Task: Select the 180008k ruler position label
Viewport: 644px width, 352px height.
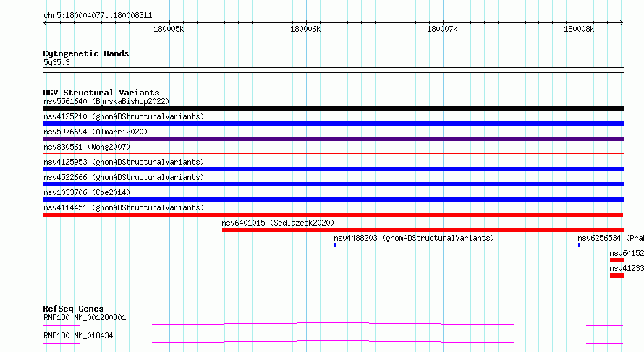Action: (x=579, y=29)
